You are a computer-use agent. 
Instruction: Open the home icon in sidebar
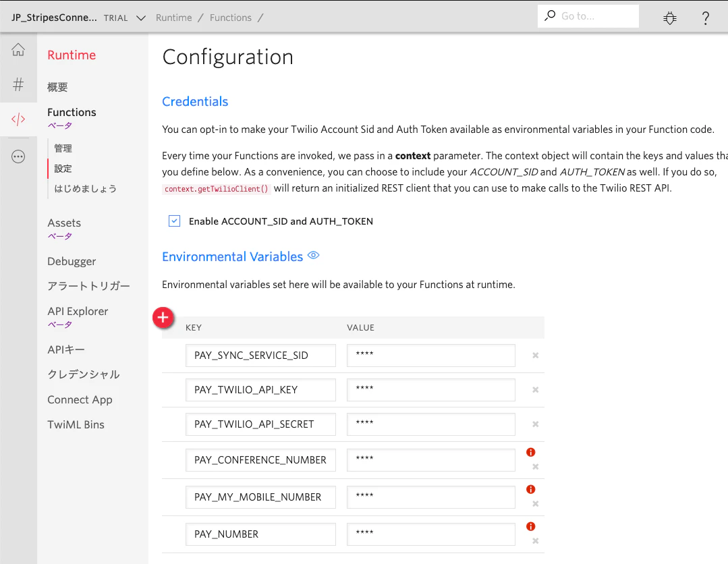(18, 49)
